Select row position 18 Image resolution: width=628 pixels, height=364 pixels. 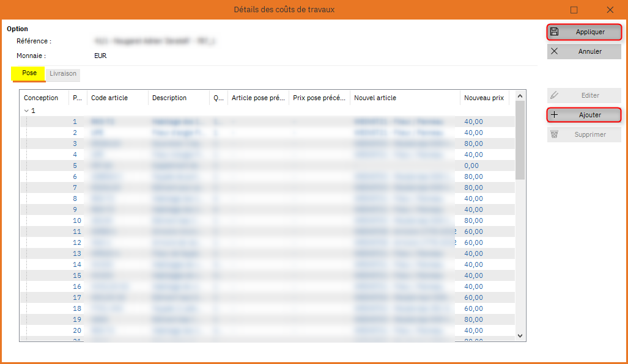[267, 309]
